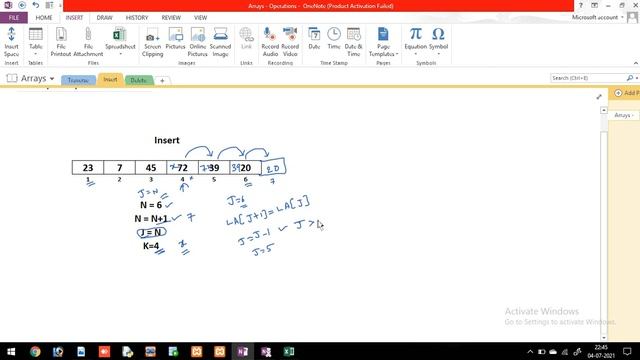Open search scope dropdown arrow

click(636, 78)
